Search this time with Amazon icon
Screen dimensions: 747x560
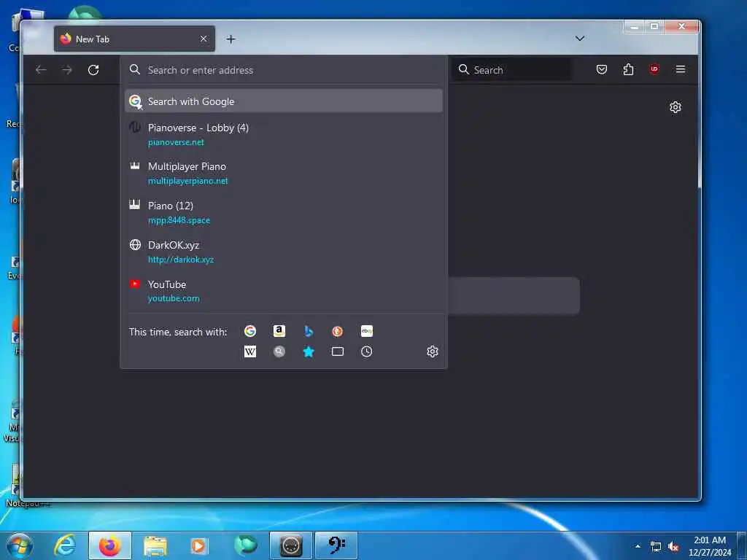tap(279, 331)
